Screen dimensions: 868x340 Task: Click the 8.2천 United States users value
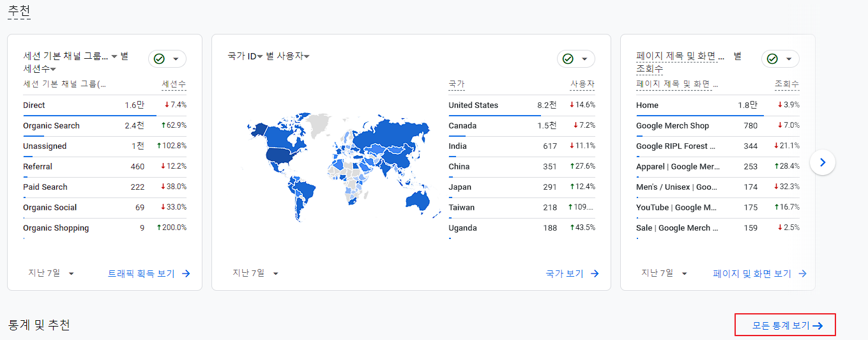pos(547,105)
